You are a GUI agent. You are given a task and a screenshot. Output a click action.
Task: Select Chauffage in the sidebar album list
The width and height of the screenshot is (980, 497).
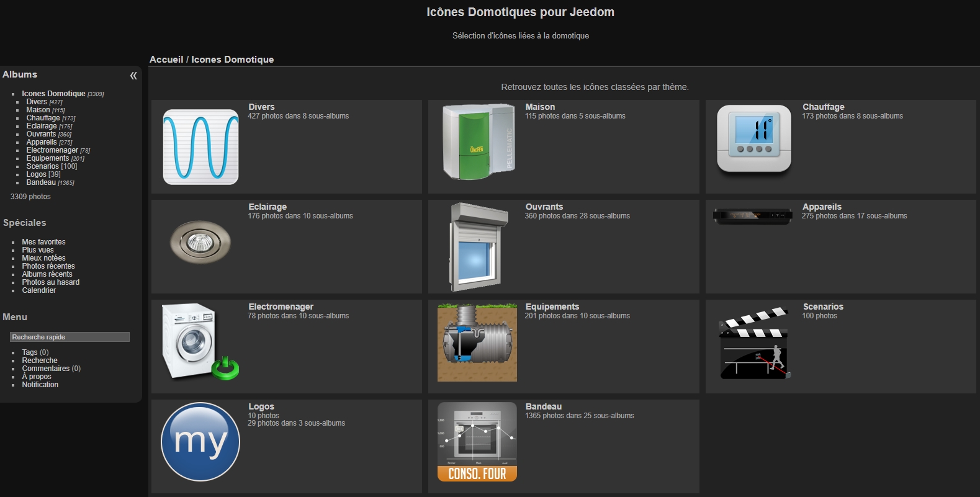pyautogui.click(x=43, y=118)
